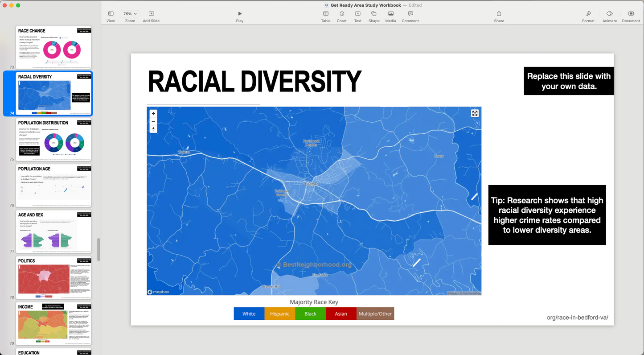Image resolution: width=644 pixels, height=355 pixels.
Task: Select the 'Replace this slide' text box
Action: pos(569,81)
